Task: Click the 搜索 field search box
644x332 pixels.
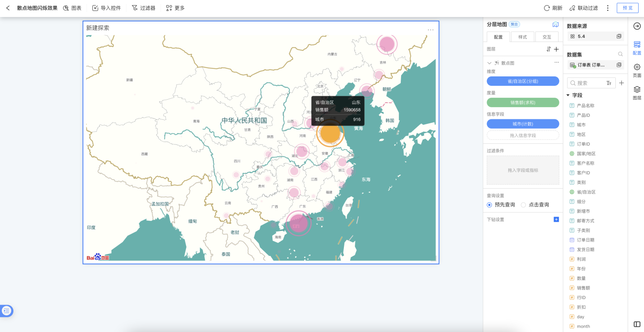Action: [588, 83]
